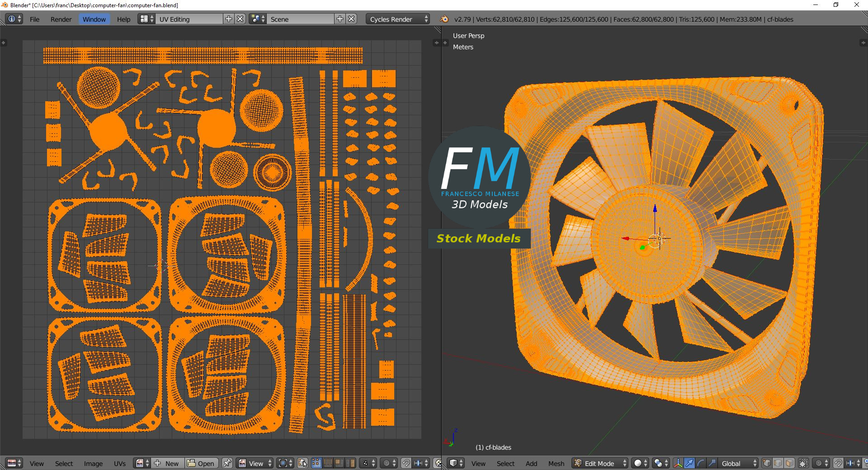Screen dimensions: 868x470
Task: Click the Open image button
Action: [x=201, y=463]
